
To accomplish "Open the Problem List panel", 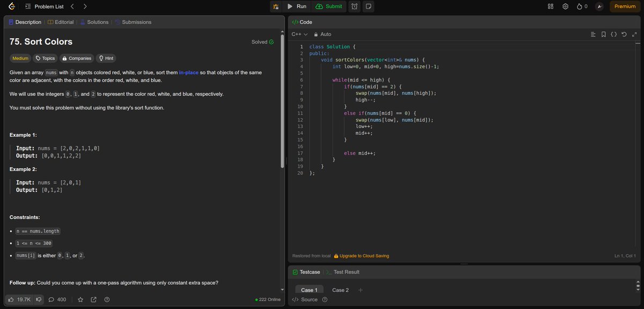I will [44, 6].
